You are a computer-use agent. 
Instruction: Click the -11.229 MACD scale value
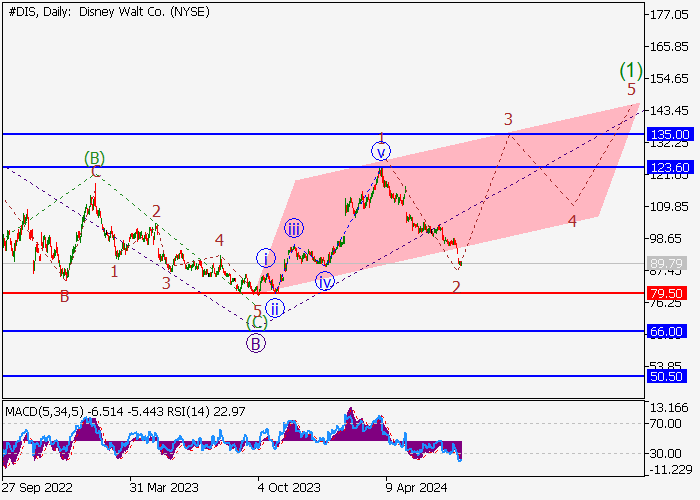[671, 470]
